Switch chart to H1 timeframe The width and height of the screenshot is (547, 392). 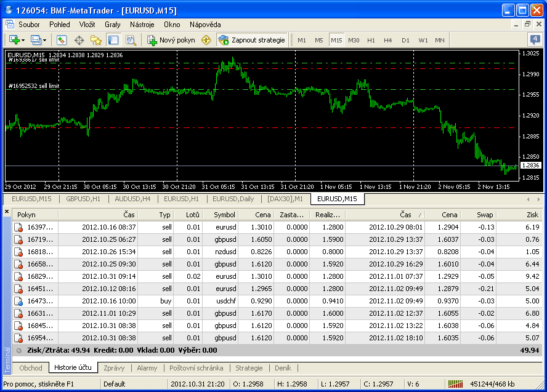[371, 41]
